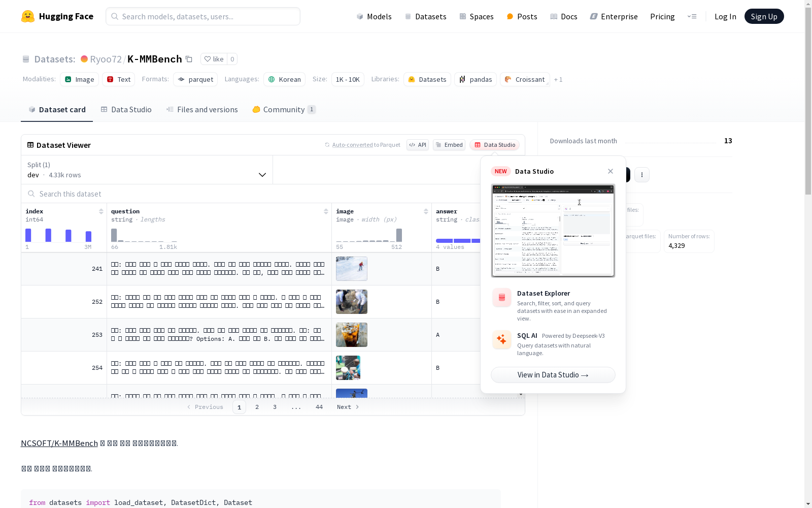Open thumbnail image in row 253

pos(352,335)
